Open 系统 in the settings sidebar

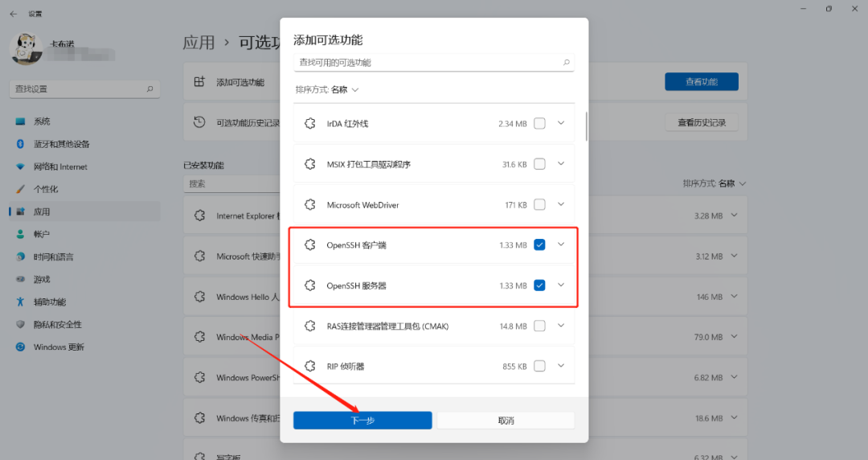[x=84, y=121]
